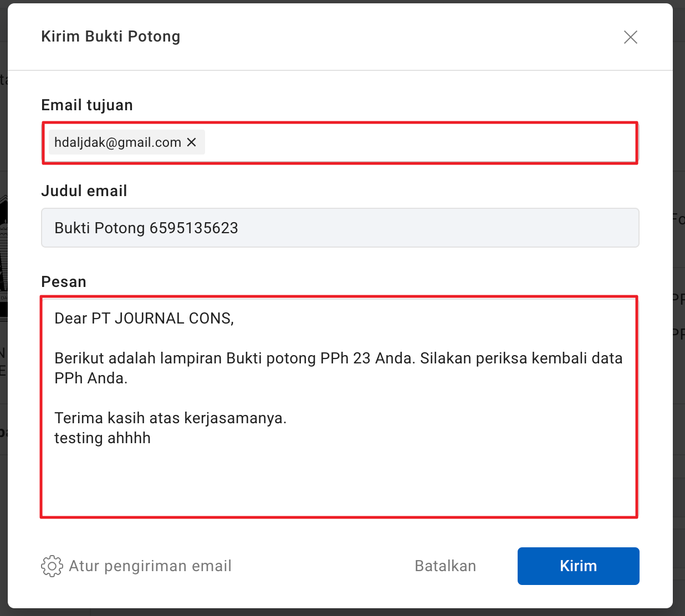The width and height of the screenshot is (685, 616).
Task: Open the Atur pengiriman email link
Action: (x=150, y=566)
